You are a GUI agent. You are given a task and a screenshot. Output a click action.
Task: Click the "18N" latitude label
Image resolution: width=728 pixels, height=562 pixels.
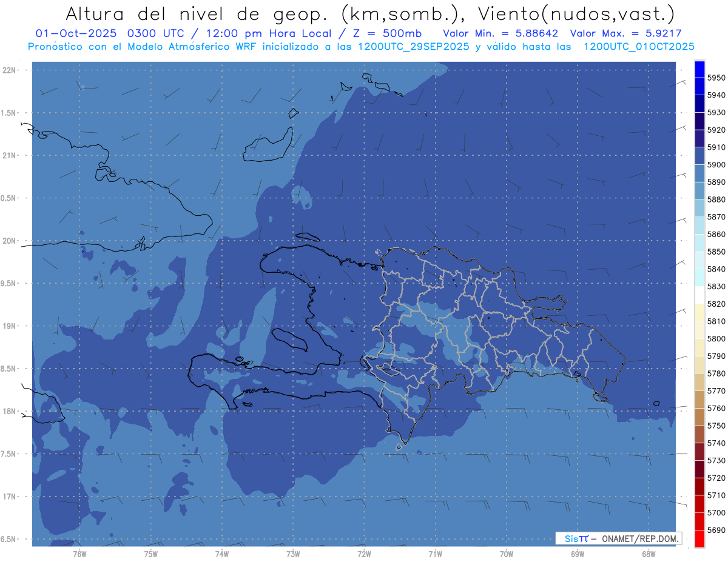(x=8, y=412)
